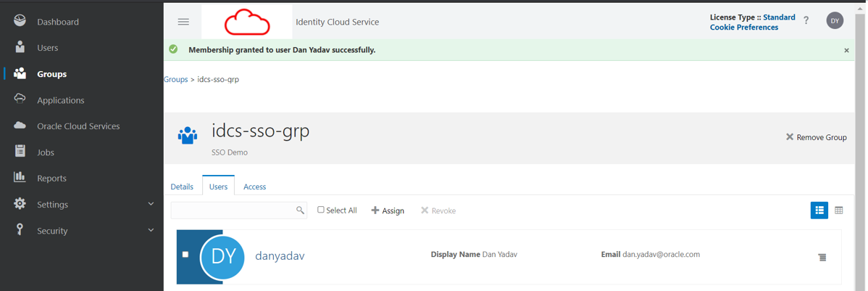The width and height of the screenshot is (868, 291).
Task: Switch to table grid view layout
Action: coord(839,210)
